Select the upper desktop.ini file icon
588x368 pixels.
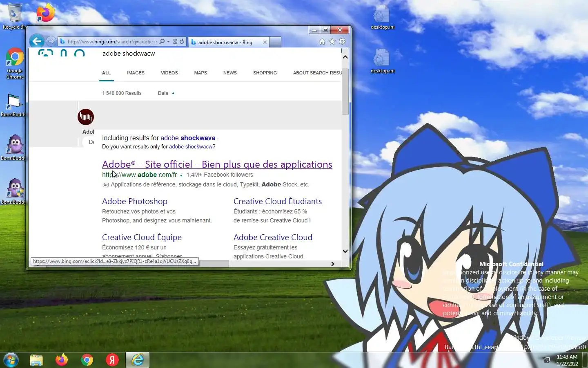click(x=382, y=17)
